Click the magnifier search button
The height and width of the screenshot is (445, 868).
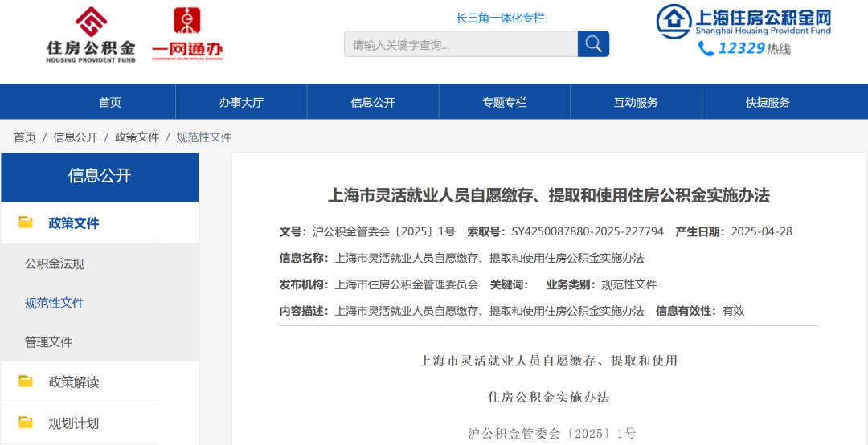[593, 43]
